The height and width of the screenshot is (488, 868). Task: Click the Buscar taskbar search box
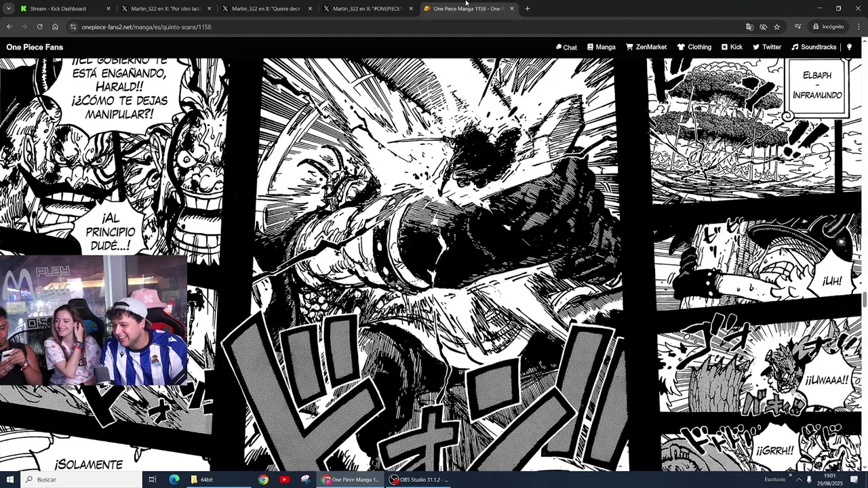[81, 479]
